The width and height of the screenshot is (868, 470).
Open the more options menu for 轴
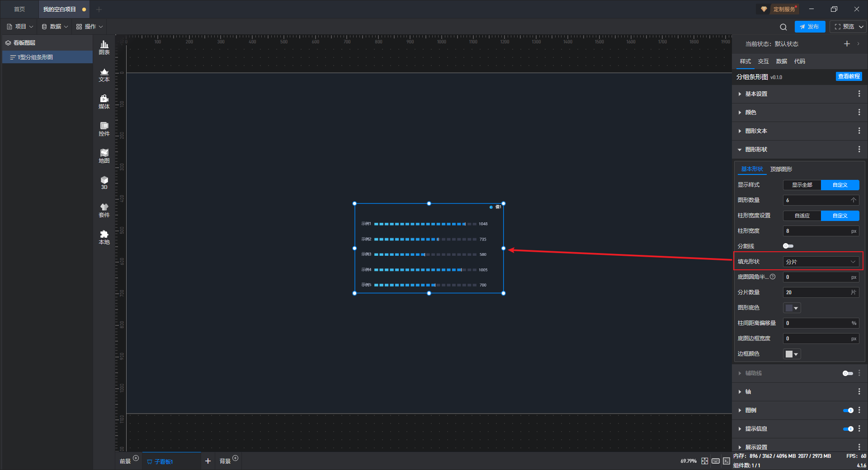tap(859, 392)
